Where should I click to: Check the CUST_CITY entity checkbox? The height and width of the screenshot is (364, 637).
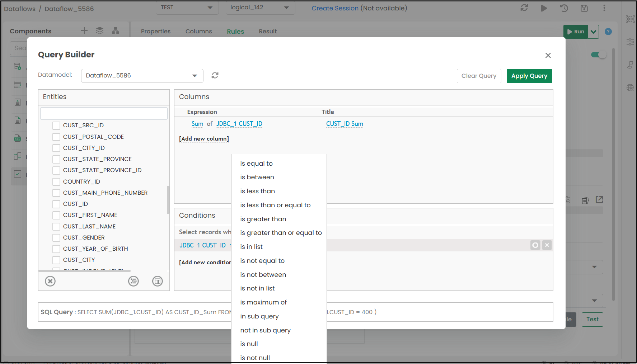[x=56, y=260]
